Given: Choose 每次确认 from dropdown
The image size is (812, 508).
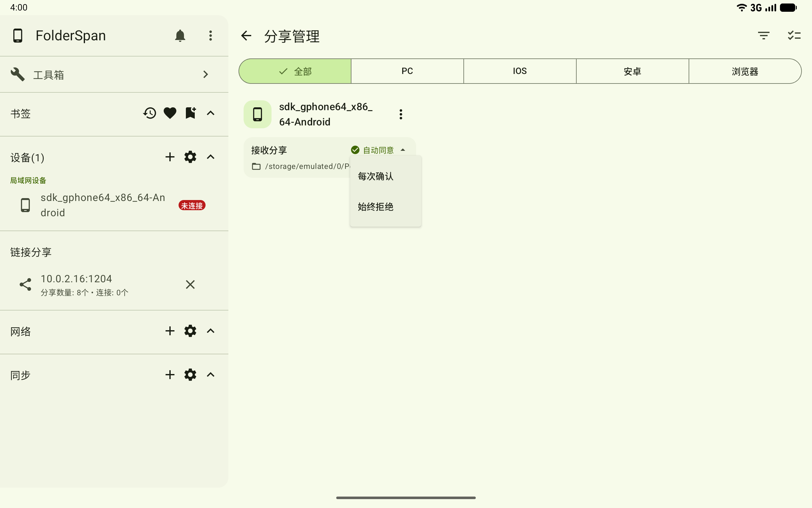Looking at the screenshot, I should point(385,176).
